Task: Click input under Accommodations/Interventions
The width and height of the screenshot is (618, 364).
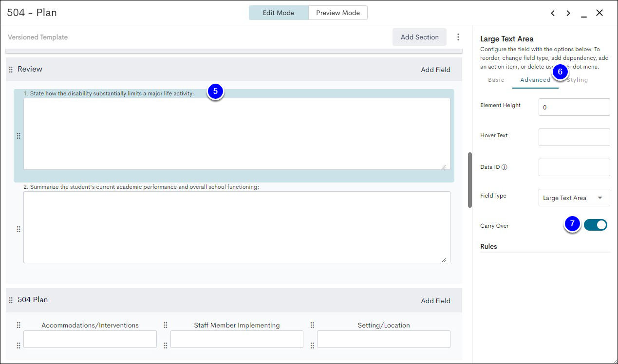Action: [x=90, y=339]
